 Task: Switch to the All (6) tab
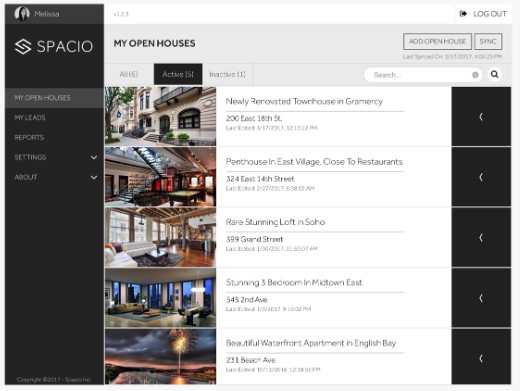(x=129, y=74)
